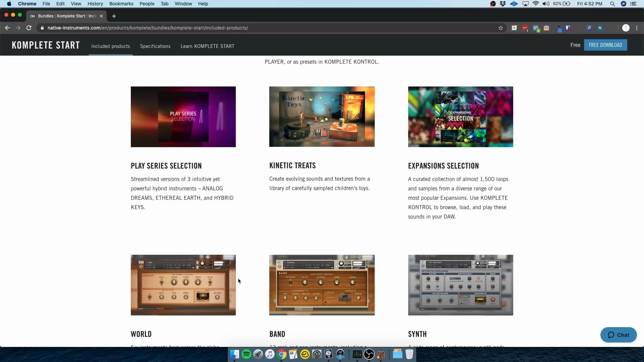Go back to the previous page
This screenshot has width=644, height=362.
pos(7,28)
